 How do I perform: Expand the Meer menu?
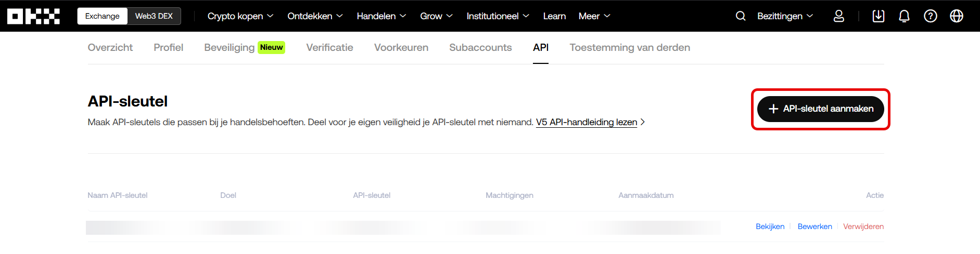pos(594,16)
